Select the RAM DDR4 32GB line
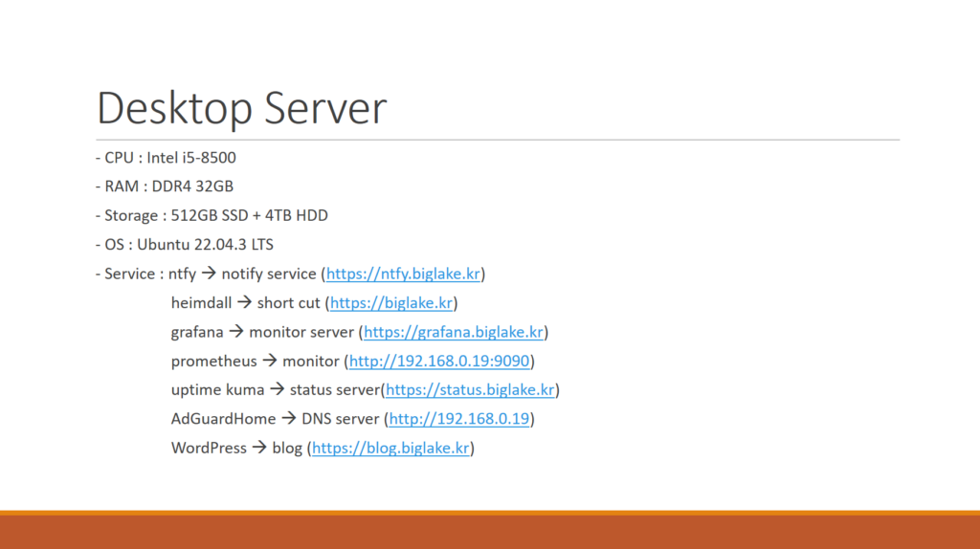Viewport: 980px width, 549px height. (165, 187)
